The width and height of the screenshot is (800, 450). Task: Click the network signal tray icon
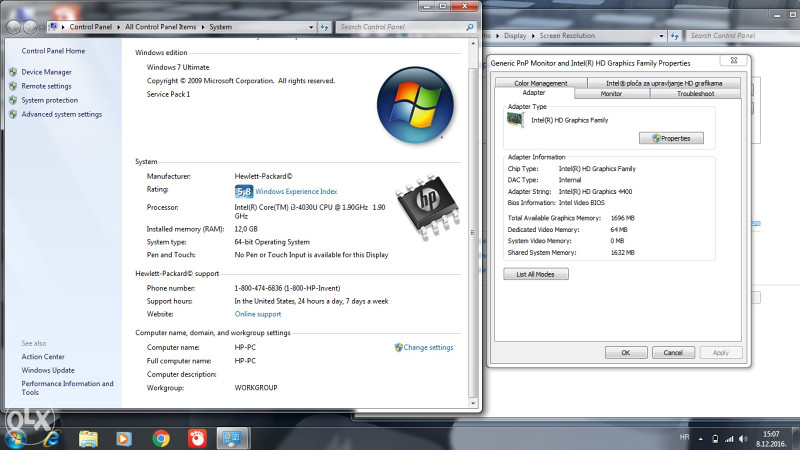[x=730, y=439]
